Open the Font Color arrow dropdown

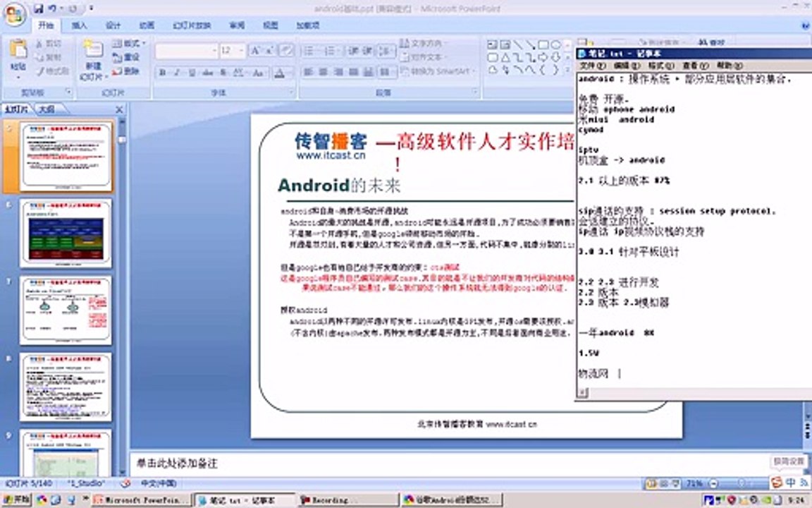290,73
